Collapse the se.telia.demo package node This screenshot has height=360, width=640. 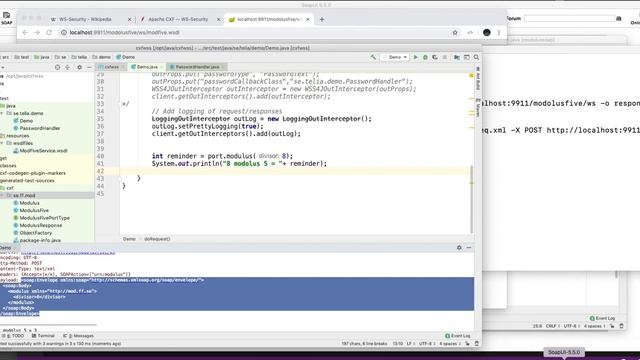pos(2,113)
